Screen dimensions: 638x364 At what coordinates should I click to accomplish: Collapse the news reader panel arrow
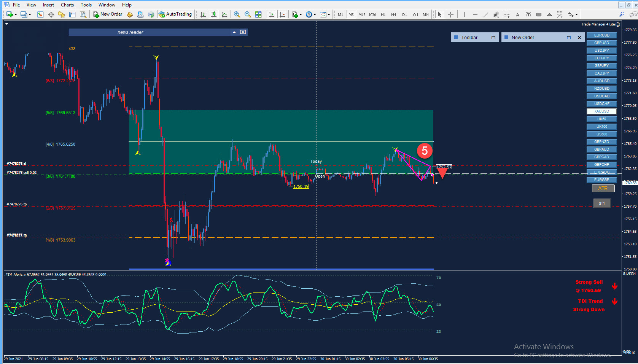[x=234, y=32]
